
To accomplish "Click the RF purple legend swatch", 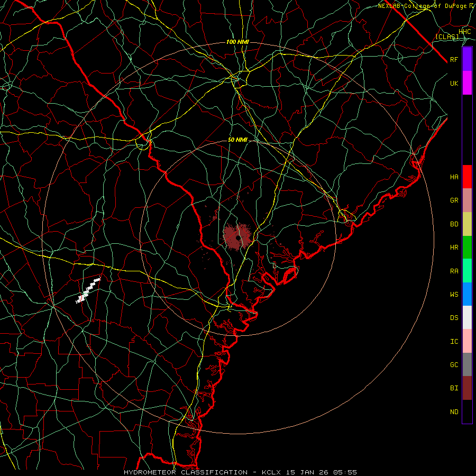I will click(467, 59).
